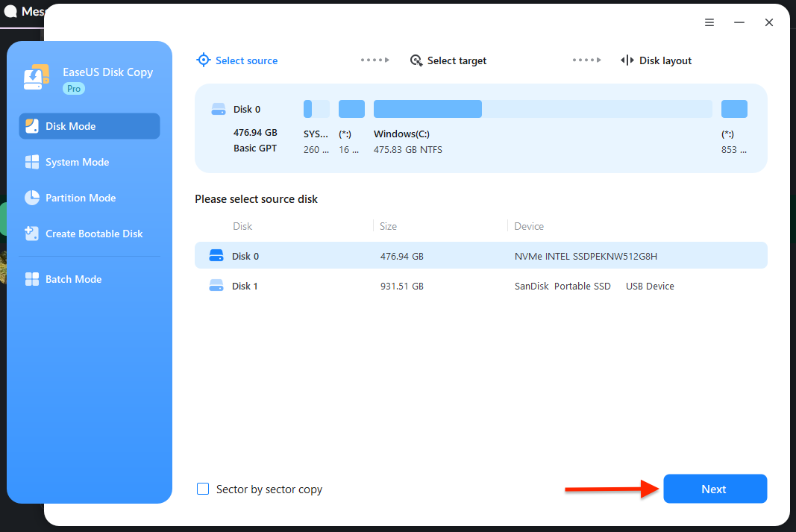Click the Size column header
This screenshot has height=532, width=796.
(x=388, y=226)
